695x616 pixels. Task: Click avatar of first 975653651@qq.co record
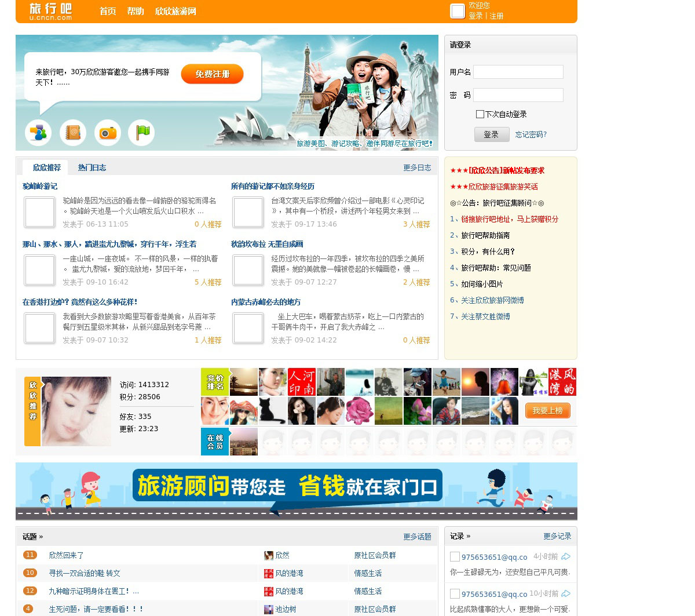click(x=455, y=557)
